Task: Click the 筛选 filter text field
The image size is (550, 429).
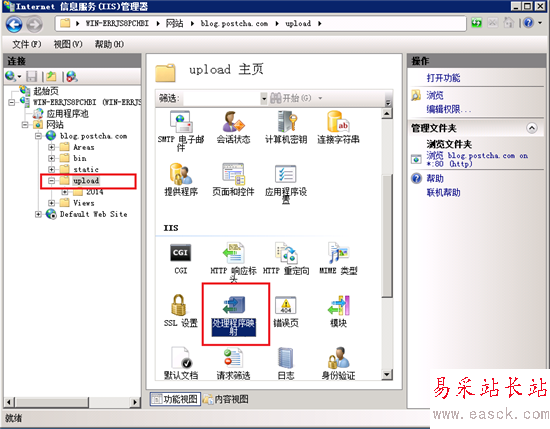Action: click(x=222, y=99)
